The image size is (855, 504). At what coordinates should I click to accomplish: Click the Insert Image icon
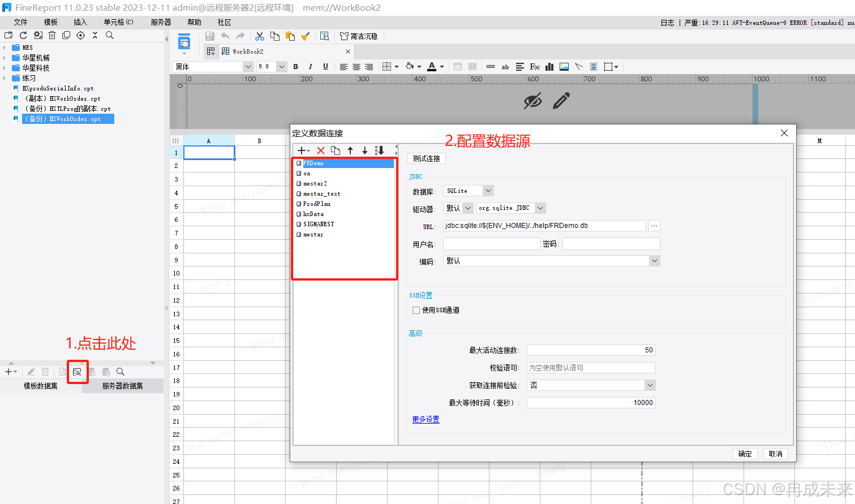(x=564, y=67)
